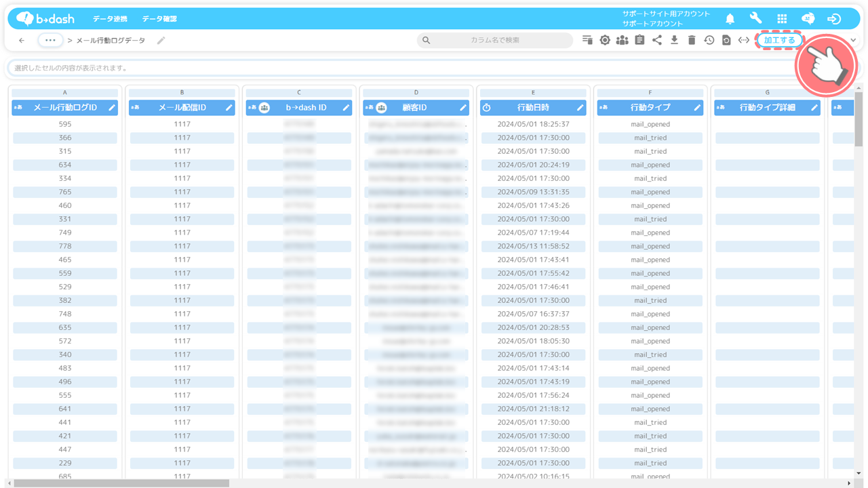Select the cell 2024/05/13 11:58:52

tap(533, 246)
